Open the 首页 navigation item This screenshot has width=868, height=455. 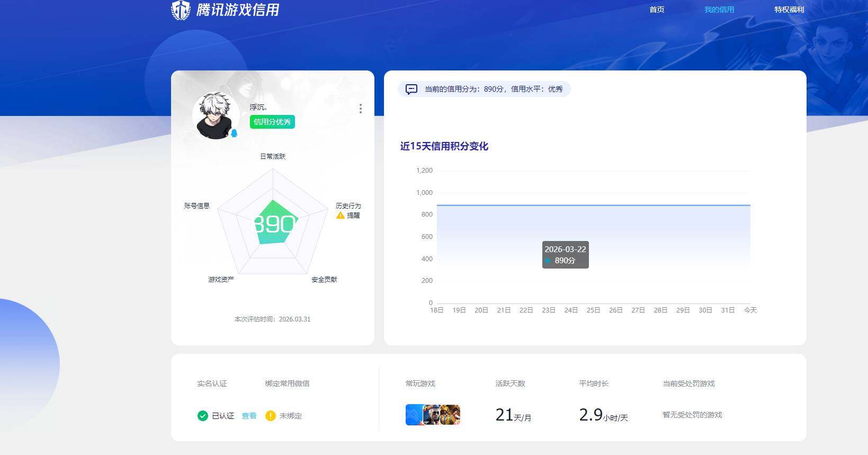(x=657, y=10)
